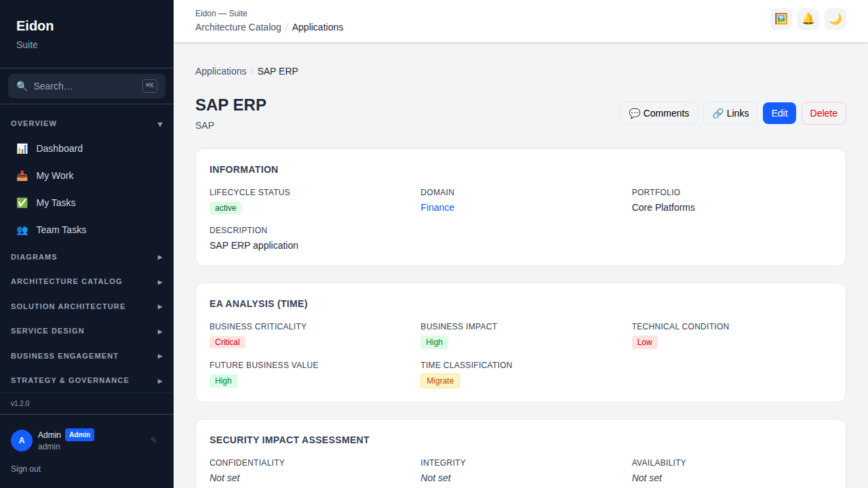Open Dashboard from sidebar

pos(87,148)
